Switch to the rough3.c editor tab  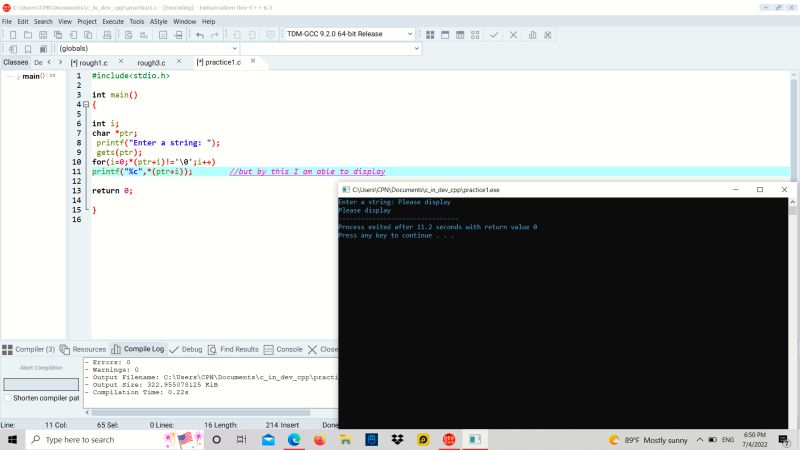152,63
